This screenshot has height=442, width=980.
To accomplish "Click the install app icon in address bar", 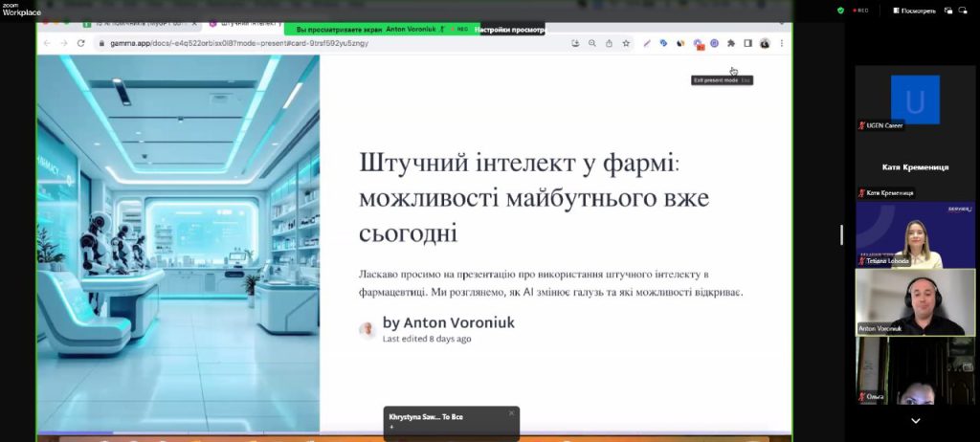I will (x=575, y=43).
